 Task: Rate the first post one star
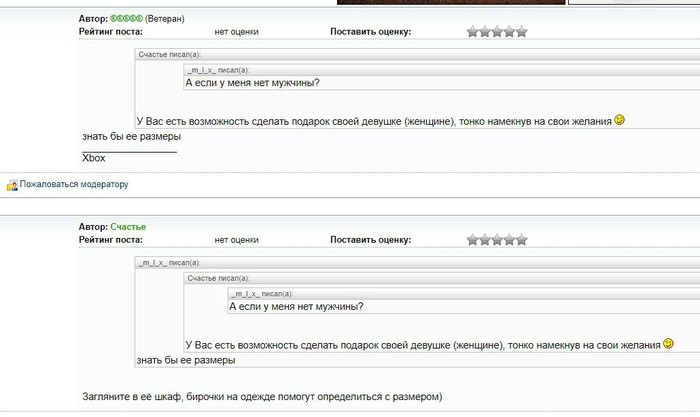pyautogui.click(x=473, y=32)
